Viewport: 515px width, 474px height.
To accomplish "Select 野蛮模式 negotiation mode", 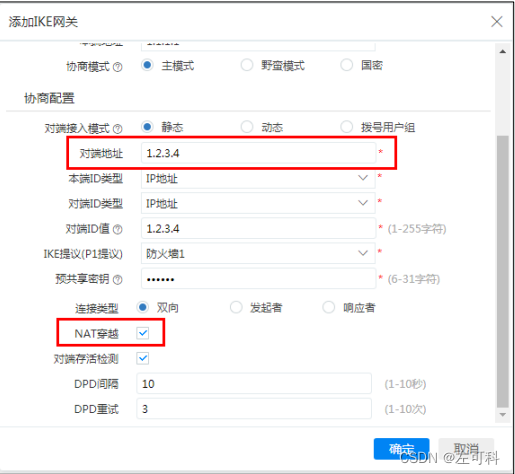I will coord(247,65).
